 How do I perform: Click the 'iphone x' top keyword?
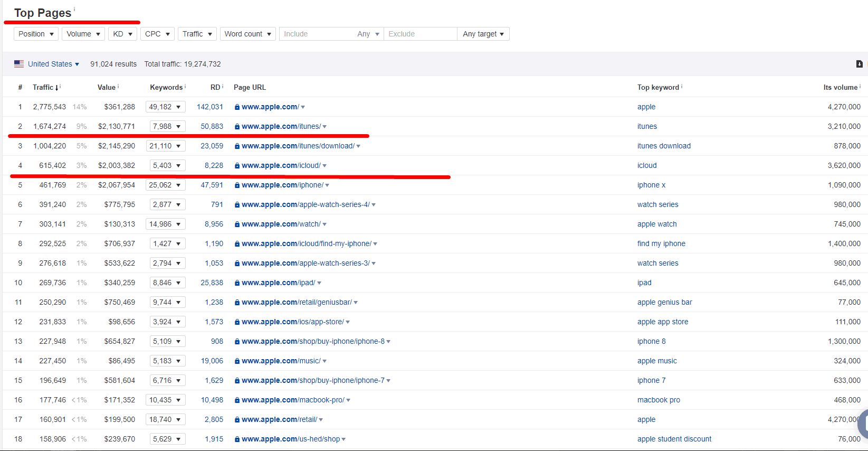point(651,185)
